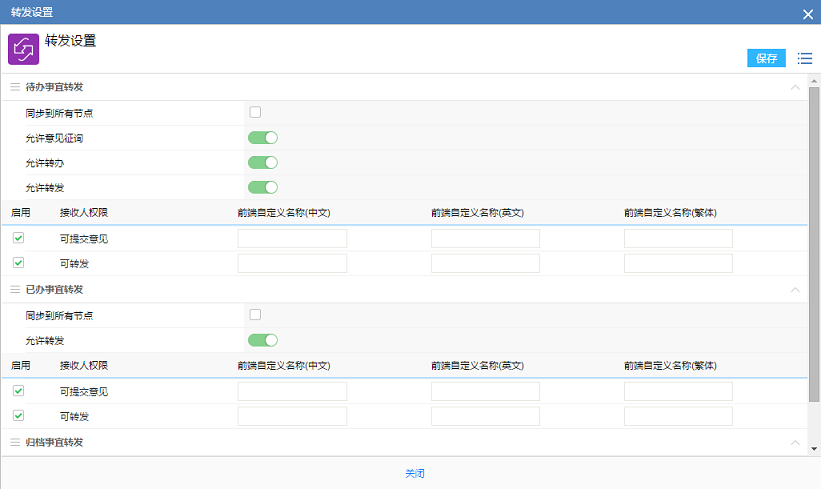The height and width of the screenshot is (489, 821).
Task: Toggle 允许转发 switch in 待办事宜转发
Action: (x=263, y=187)
